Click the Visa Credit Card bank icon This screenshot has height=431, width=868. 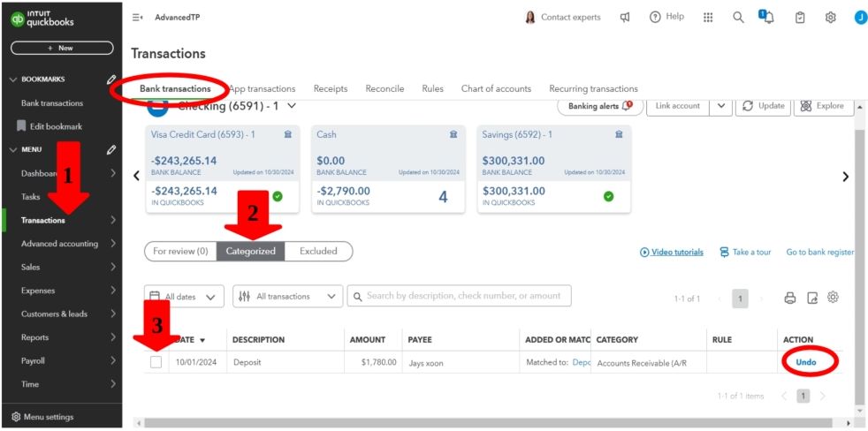[288, 134]
